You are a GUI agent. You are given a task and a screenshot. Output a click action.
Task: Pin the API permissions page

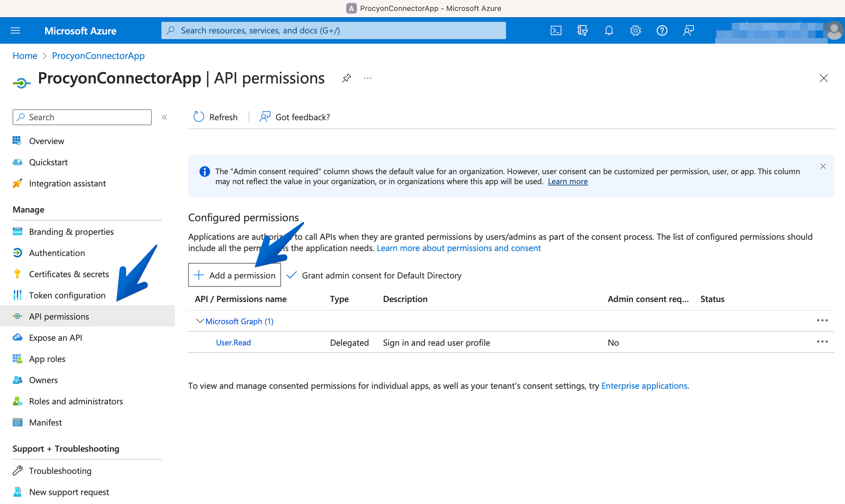(346, 78)
